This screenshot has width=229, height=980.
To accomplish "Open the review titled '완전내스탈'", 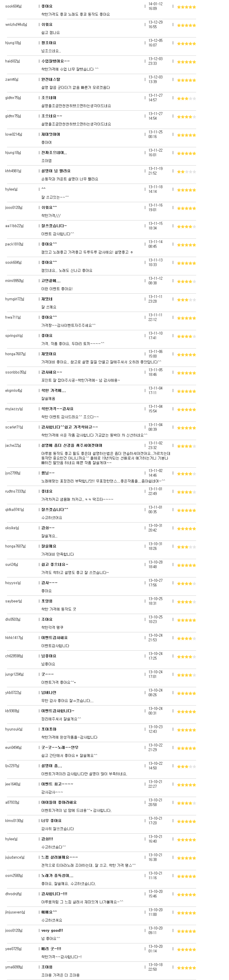I will coord(51,80).
